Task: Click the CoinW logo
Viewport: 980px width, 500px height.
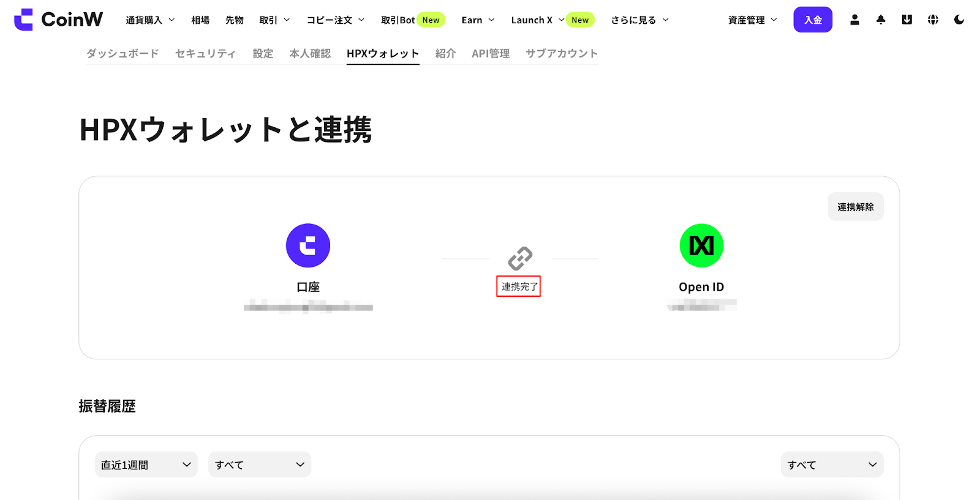Action: point(59,20)
